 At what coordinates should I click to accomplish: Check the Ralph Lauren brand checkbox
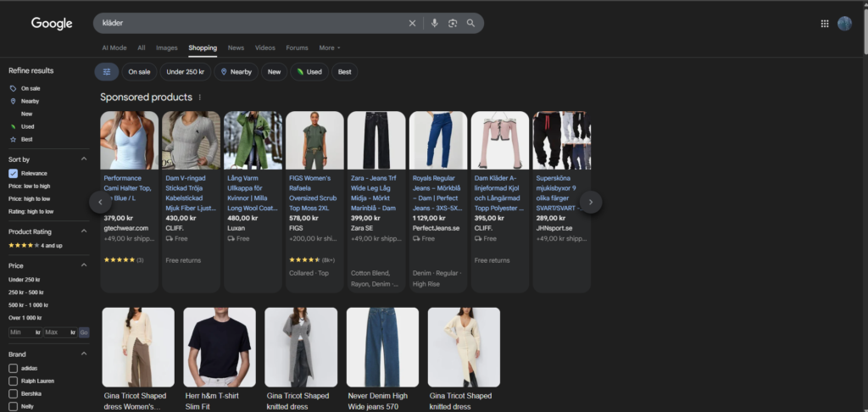[14, 381]
